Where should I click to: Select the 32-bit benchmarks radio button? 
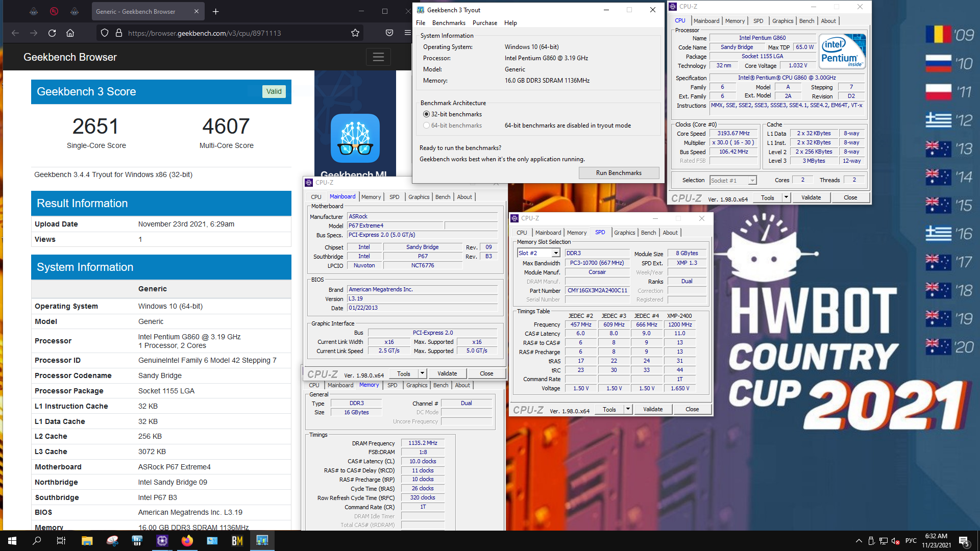426,114
